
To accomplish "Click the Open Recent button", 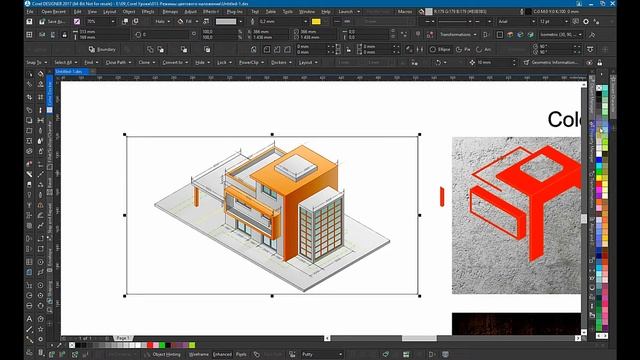I will [x=53, y=11].
